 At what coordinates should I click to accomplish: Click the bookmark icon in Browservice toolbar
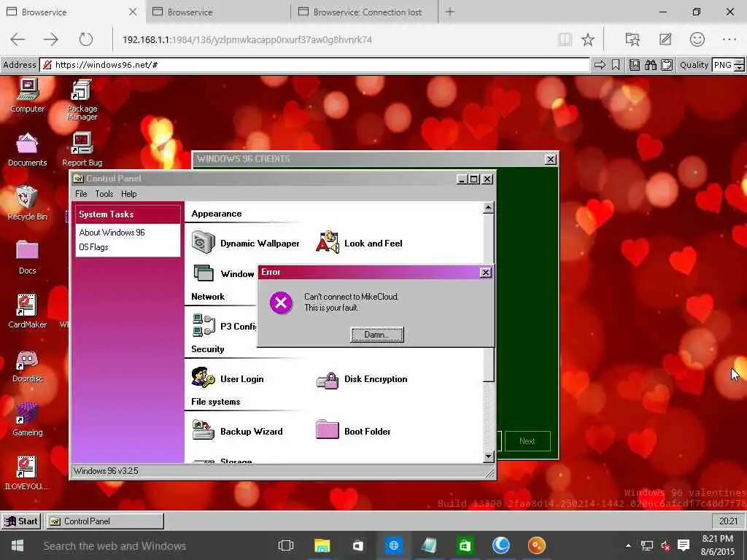tap(616, 65)
